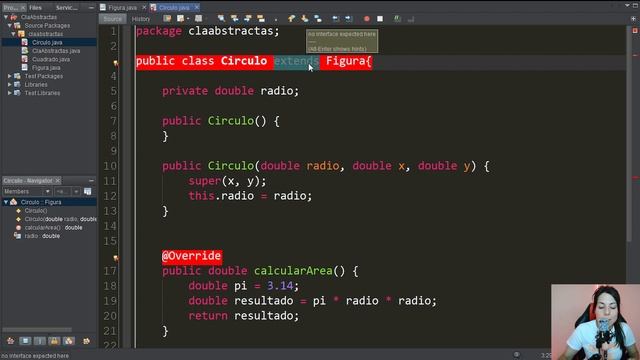Collapse the Source Packages node

[9, 25]
